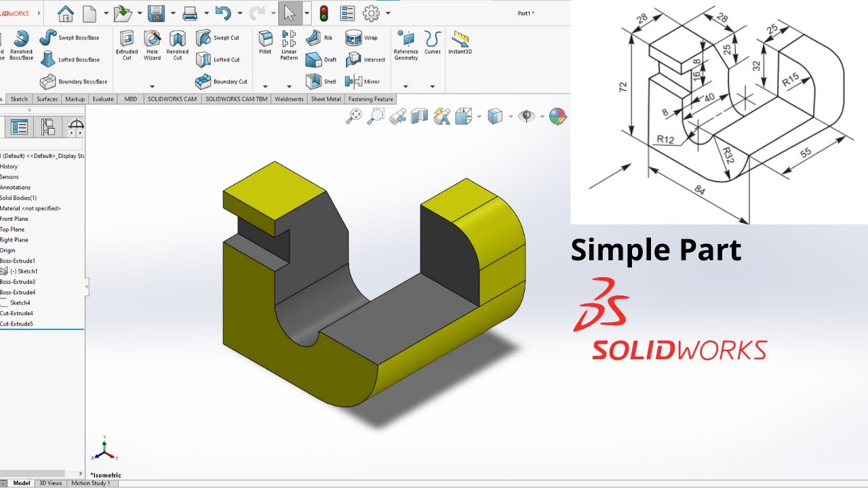Open Display Style cube icon
This screenshot has width=868, height=488.
coord(496,117)
